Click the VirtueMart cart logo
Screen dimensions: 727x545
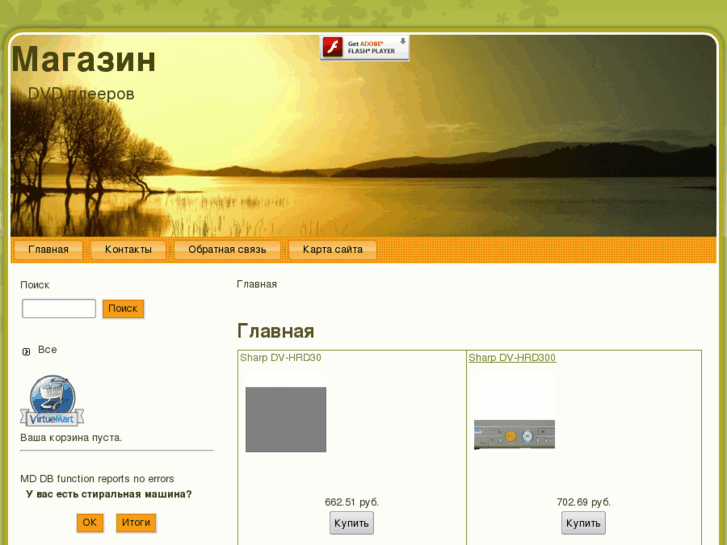52,401
